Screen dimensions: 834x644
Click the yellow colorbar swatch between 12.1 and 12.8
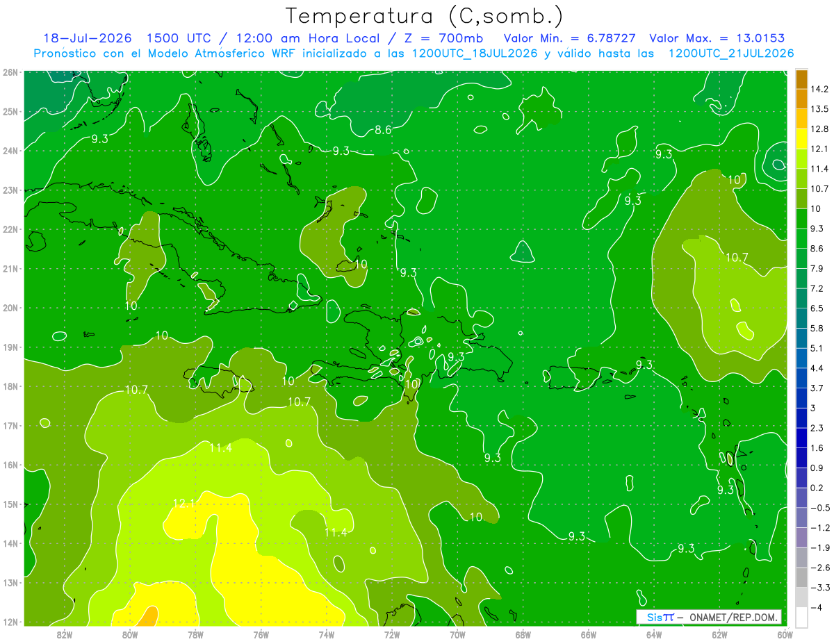pos(801,139)
